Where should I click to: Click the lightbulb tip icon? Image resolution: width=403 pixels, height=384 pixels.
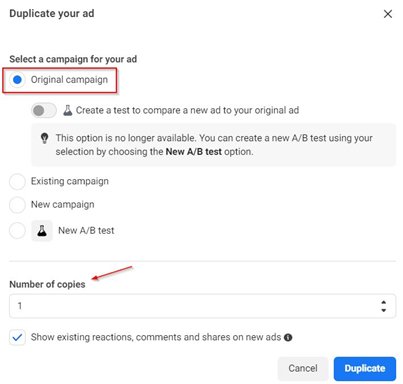[x=44, y=138]
